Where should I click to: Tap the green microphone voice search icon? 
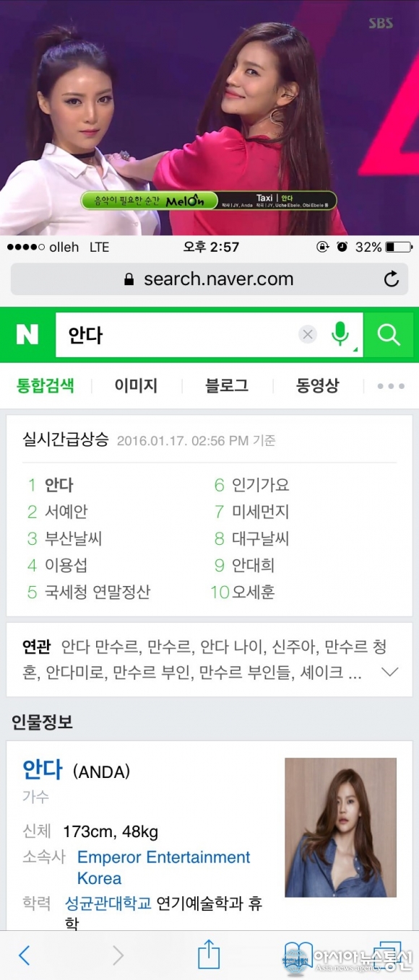point(340,334)
